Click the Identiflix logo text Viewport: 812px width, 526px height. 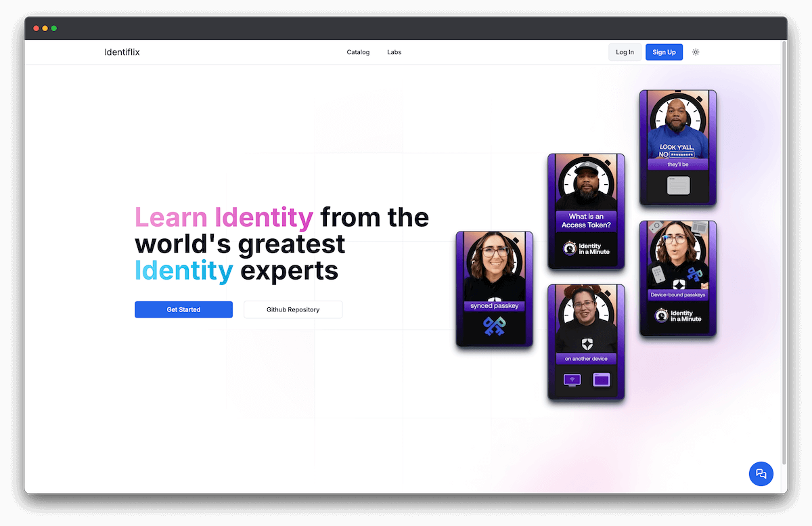(122, 52)
